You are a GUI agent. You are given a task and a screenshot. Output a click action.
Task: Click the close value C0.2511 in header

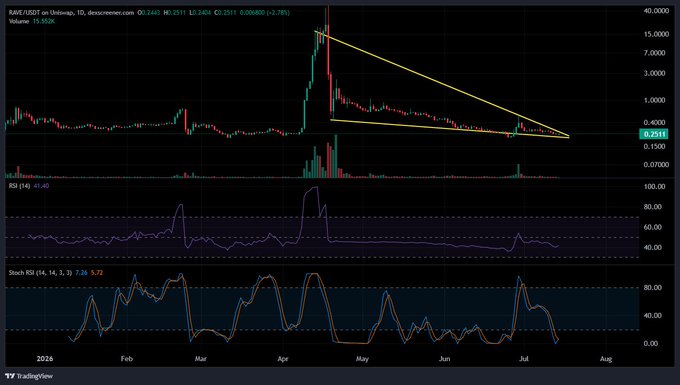[227, 13]
